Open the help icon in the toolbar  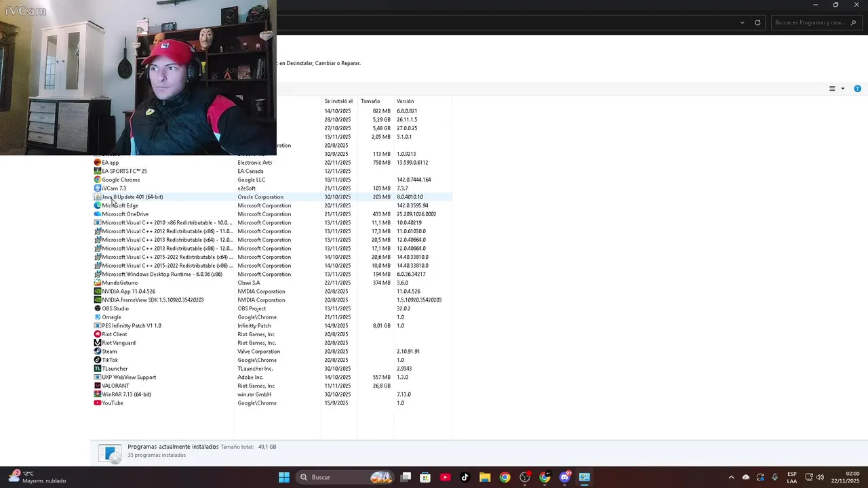click(857, 89)
